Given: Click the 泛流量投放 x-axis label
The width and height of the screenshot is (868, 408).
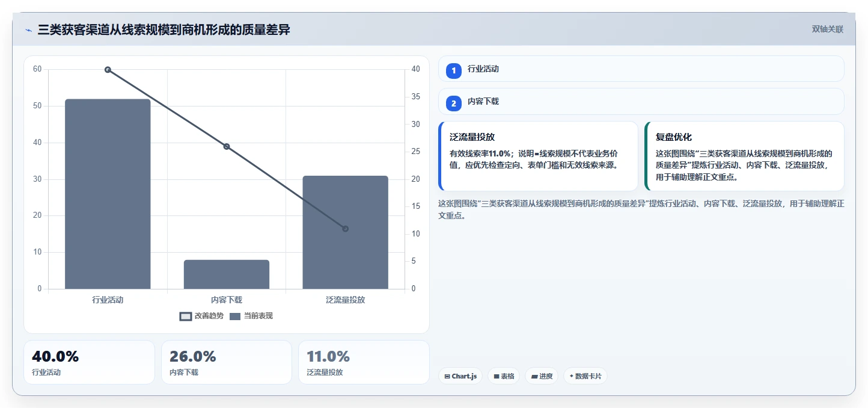Looking at the screenshot, I should [346, 300].
